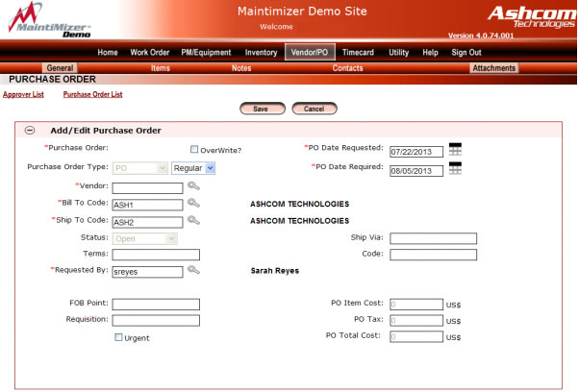The height and width of the screenshot is (392, 579).
Task: Open calendar picker for PO Date Required
Action: click(455, 168)
